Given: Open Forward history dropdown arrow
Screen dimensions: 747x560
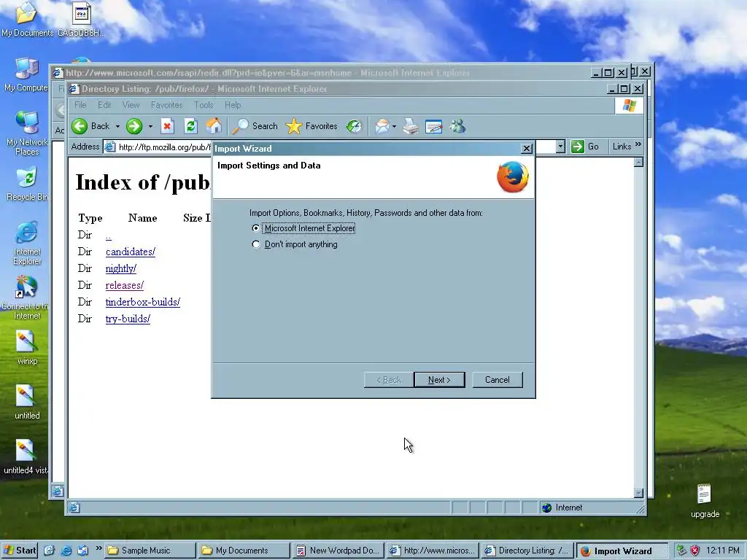Looking at the screenshot, I should (x=150, y=127).
